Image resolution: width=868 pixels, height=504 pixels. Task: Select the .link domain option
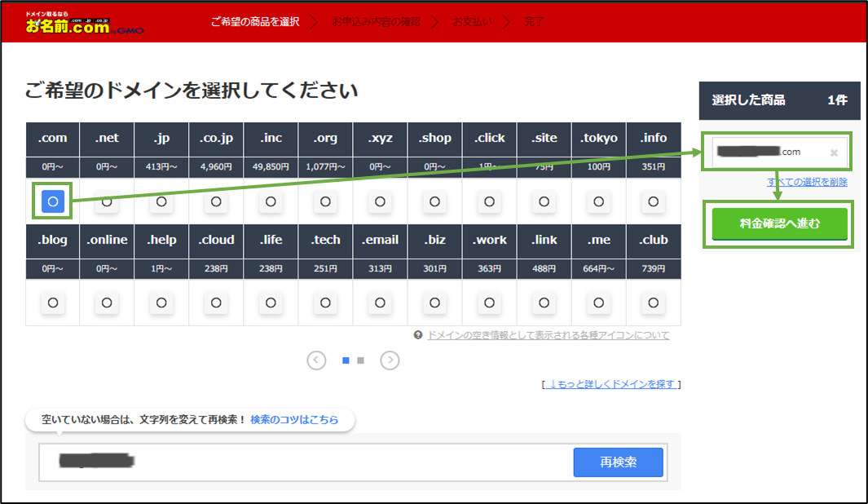[x=544, y=303]
